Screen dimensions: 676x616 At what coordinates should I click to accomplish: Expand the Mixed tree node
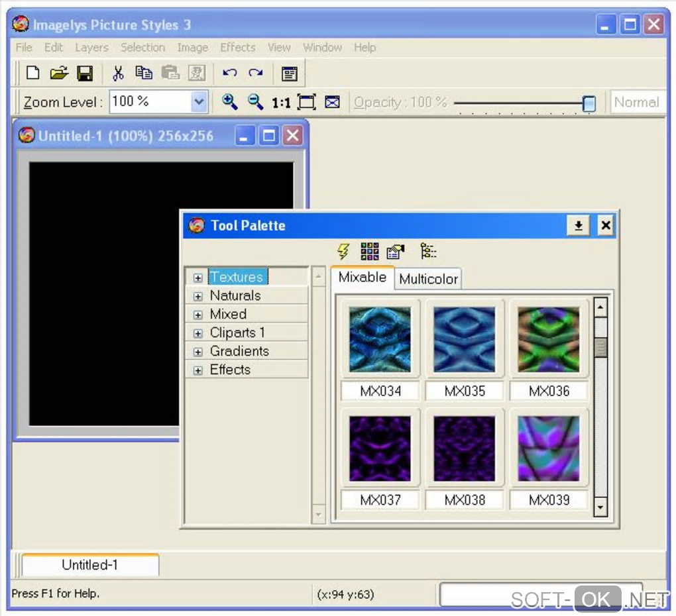(198, 315)
